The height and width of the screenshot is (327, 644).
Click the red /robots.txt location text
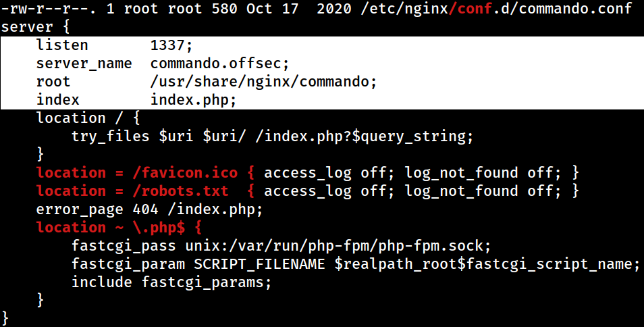coord(180,191)
